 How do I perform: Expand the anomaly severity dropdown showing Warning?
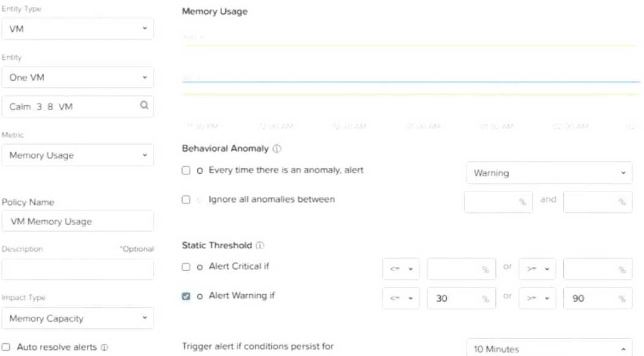tap(549, 173)
